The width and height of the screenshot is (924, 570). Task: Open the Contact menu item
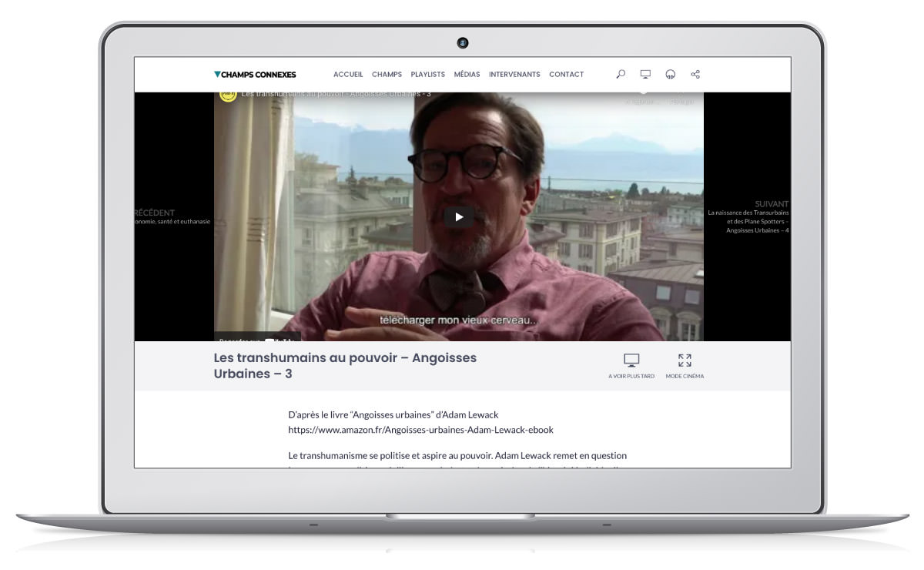[x=567, y=74]
